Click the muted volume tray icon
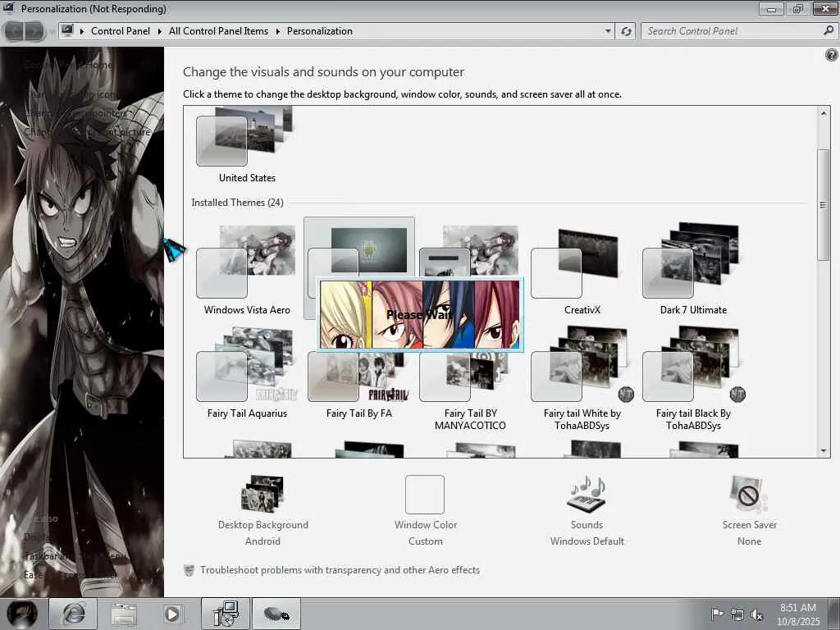The width and height of the screenshot is (840, 630). (756, 614)
